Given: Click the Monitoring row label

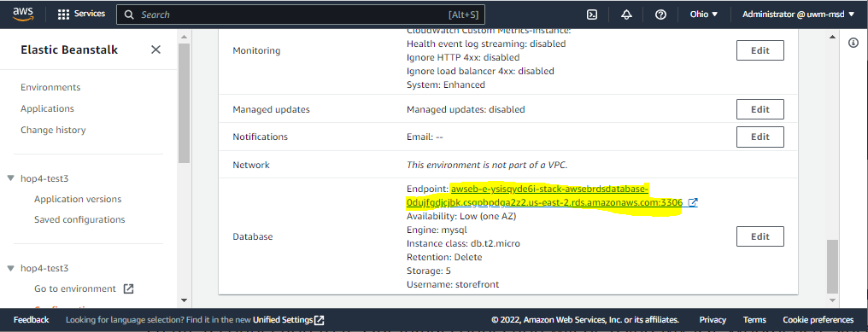Looking at the screenshot, I should click(256, 50).
